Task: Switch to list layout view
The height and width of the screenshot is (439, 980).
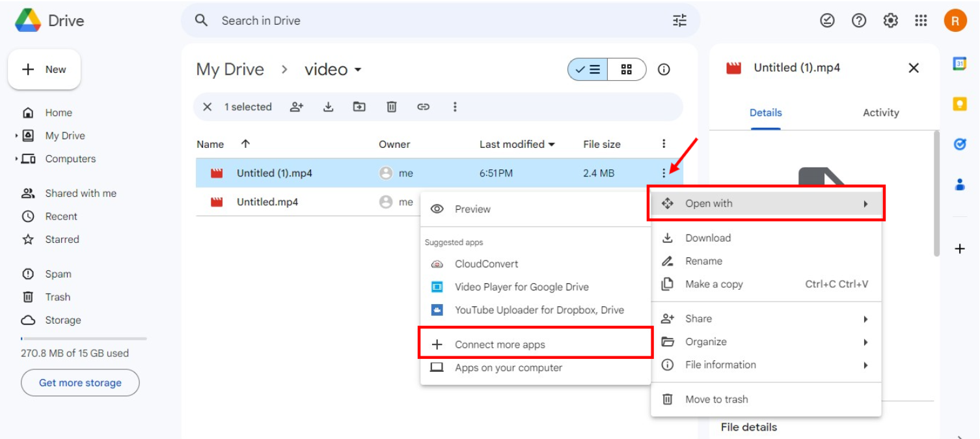Action: pos(588,69)
